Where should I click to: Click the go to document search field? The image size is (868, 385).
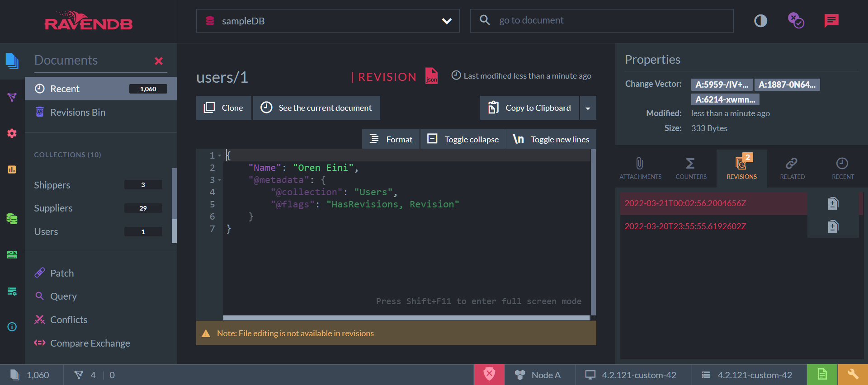click(602, 21)
